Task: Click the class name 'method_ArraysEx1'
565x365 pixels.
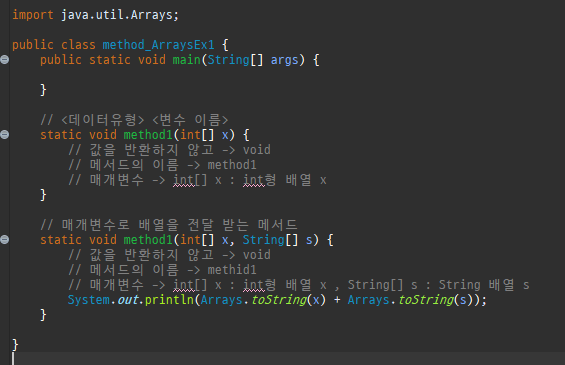Action: (158, 45)
